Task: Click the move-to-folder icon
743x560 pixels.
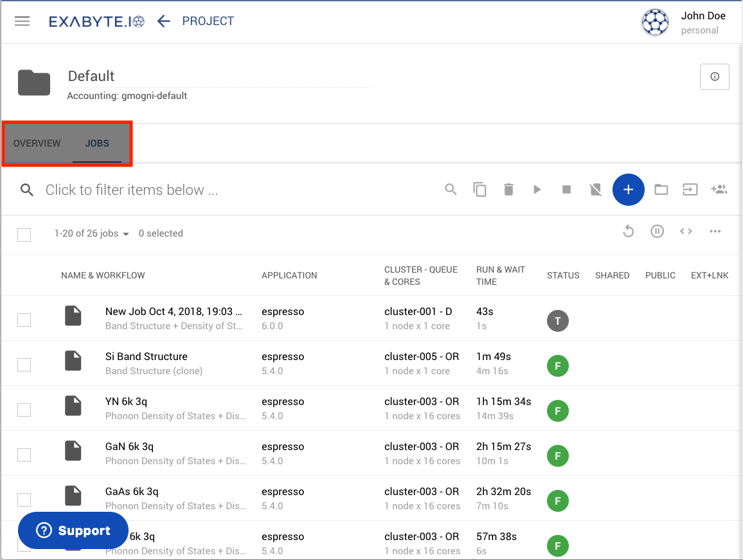Action: (x=661, y=190)
